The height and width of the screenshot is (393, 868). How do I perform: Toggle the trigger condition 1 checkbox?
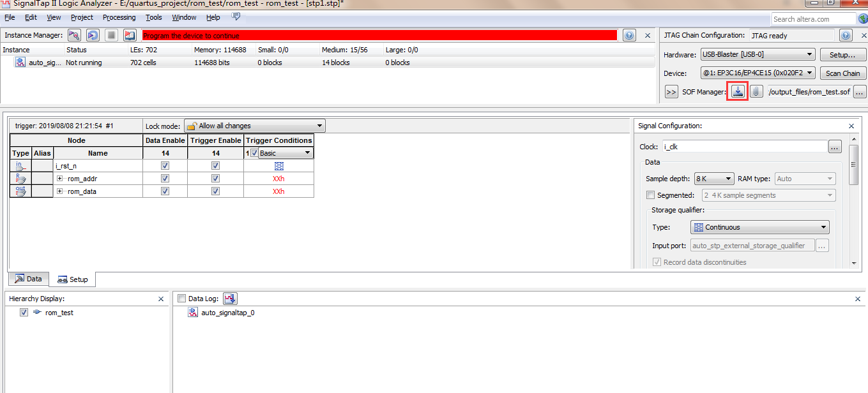254,153
